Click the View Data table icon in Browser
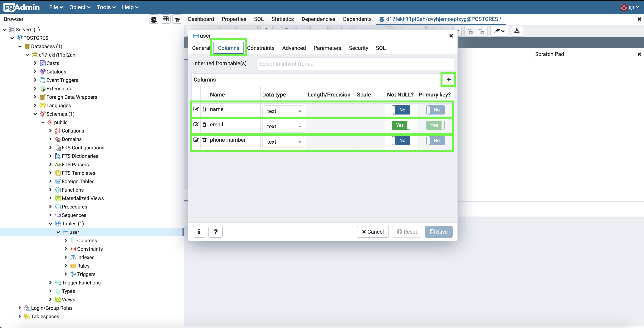The height and width of the screenshot is (328, 644). click(165, 19)
